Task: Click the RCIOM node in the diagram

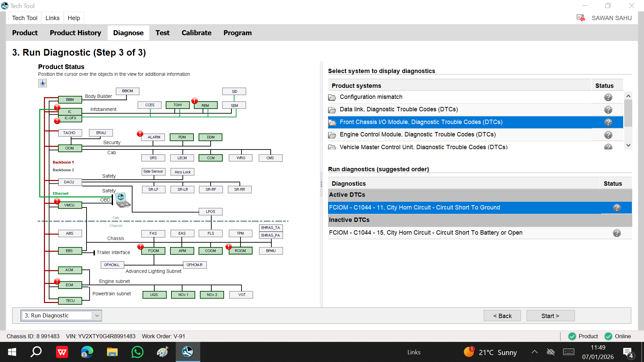Action: pos(240,251)
